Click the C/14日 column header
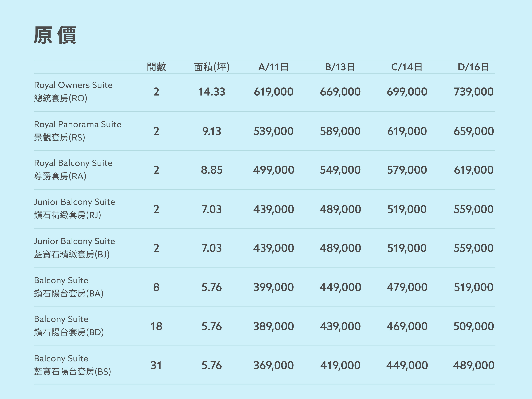The width and height of the screenshot is (532, 399). coord(407,67)
